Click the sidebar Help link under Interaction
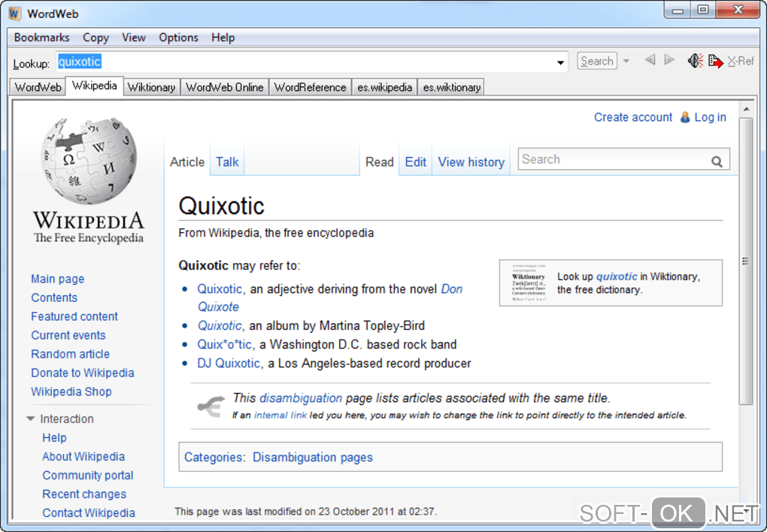The height and width of the screenshot is (532, 767). click(x=54, y=437)
